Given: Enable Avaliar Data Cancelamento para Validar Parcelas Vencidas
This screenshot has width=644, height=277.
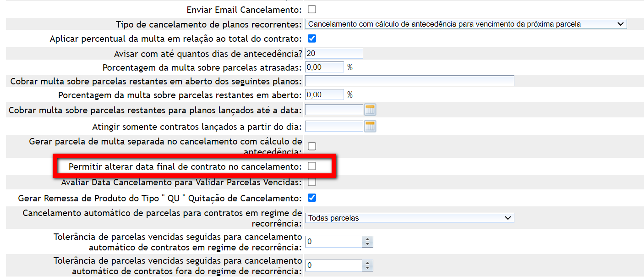Looking at the screenshot, I should (x=312, y=182).
